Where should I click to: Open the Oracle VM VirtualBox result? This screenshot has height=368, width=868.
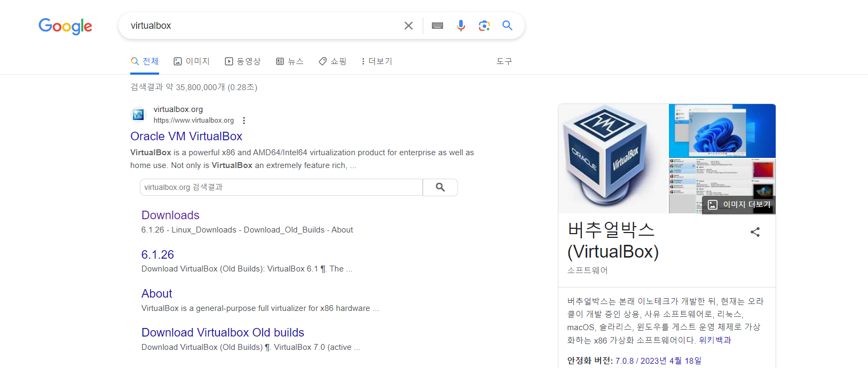(186, 137)
